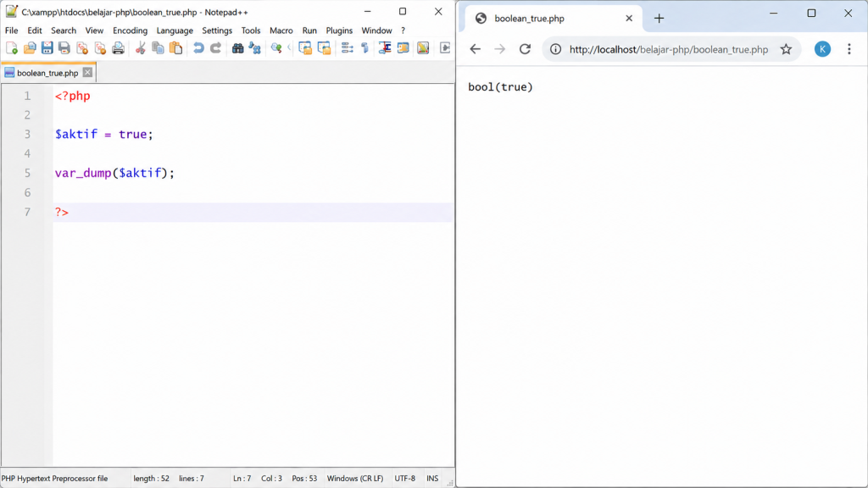Open the Run menu
The width and height of the screenshot is (868, 488).
point(309,30)
